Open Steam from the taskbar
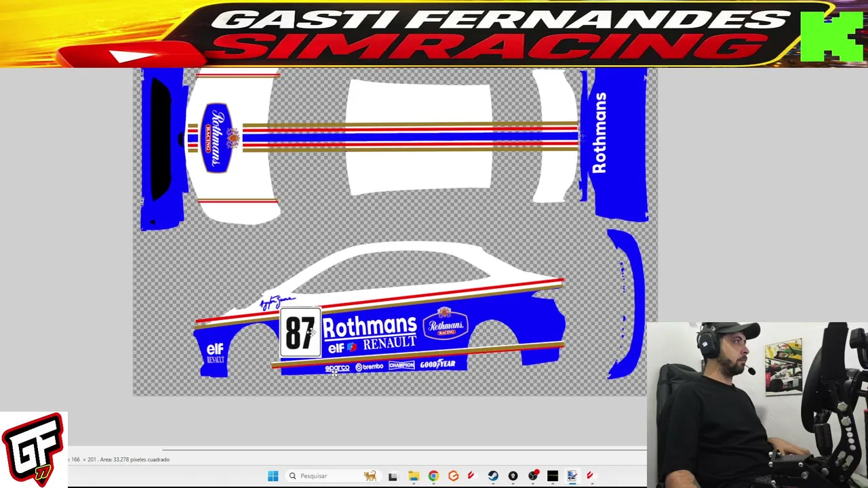The height and width of the screenshot is (488, 868). [x=493, y=476]
